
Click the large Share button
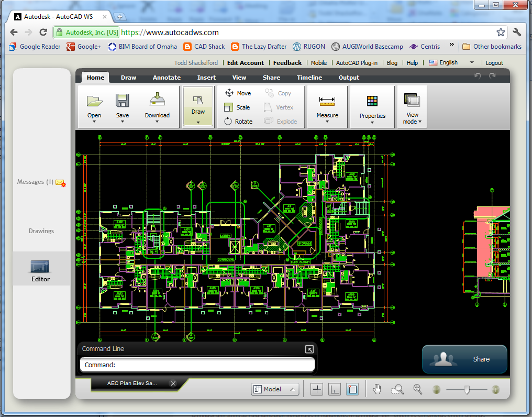pyautogui.click(x=464, y=359)
